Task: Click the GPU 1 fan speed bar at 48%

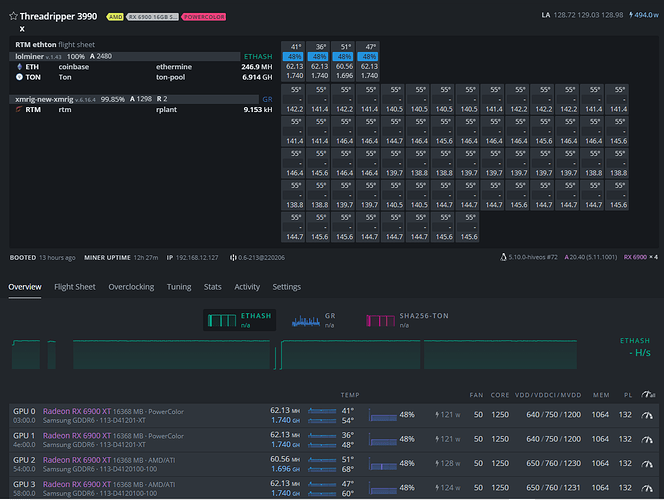Action: click(x=383, y=440)
